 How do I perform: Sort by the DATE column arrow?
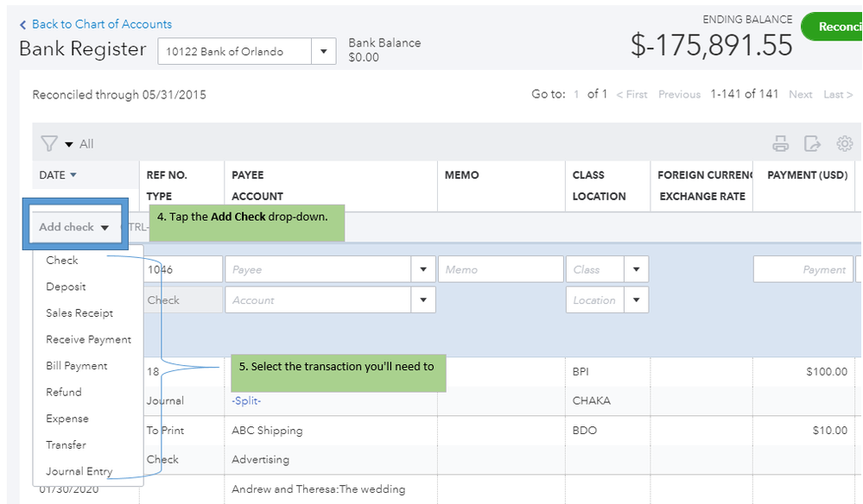coord(73,175)
